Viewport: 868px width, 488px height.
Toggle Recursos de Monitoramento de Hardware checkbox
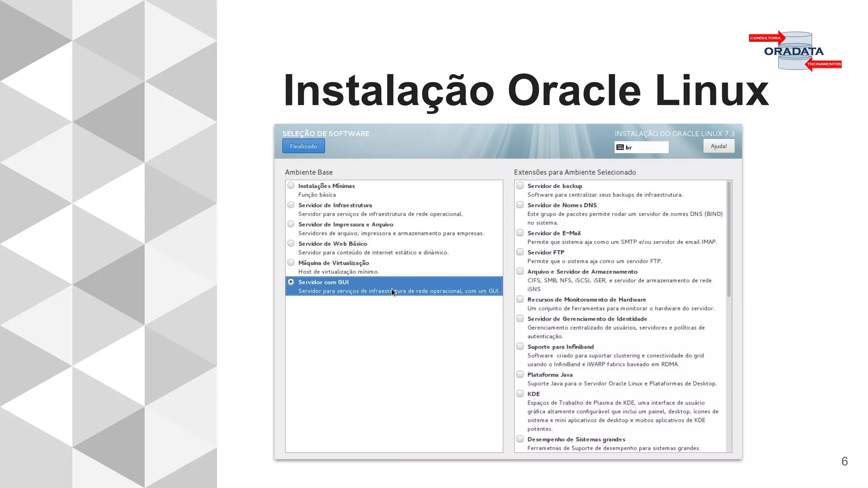tap(520, 299)
